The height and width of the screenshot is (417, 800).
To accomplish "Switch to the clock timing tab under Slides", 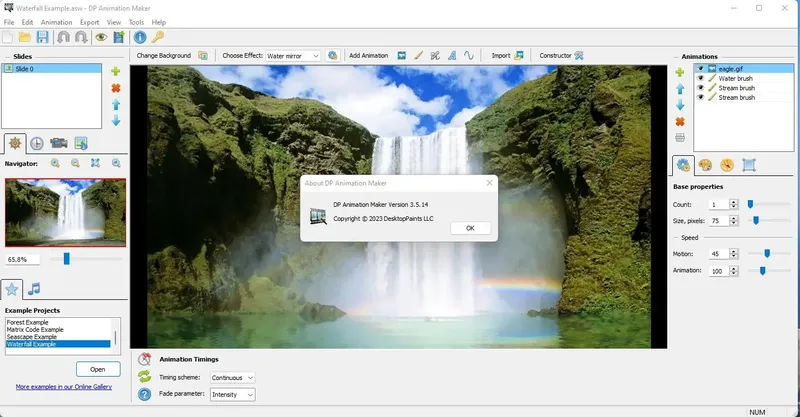I will (x=37, y=143).
